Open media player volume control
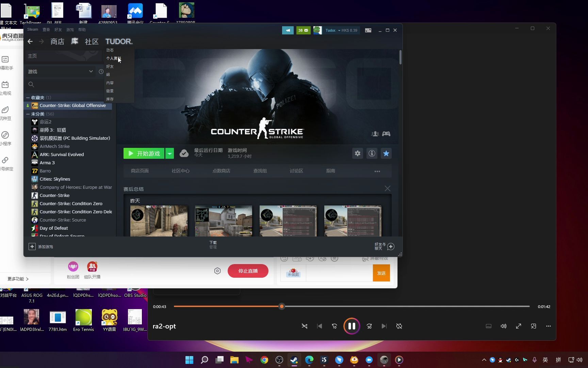Screen dimensions: 588x368 coord(504,326)
